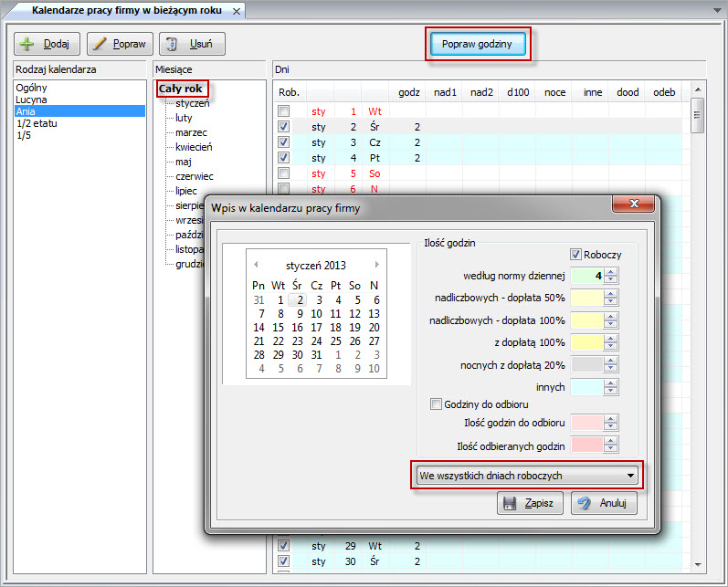Go to next month in calendar

point(376,265)
